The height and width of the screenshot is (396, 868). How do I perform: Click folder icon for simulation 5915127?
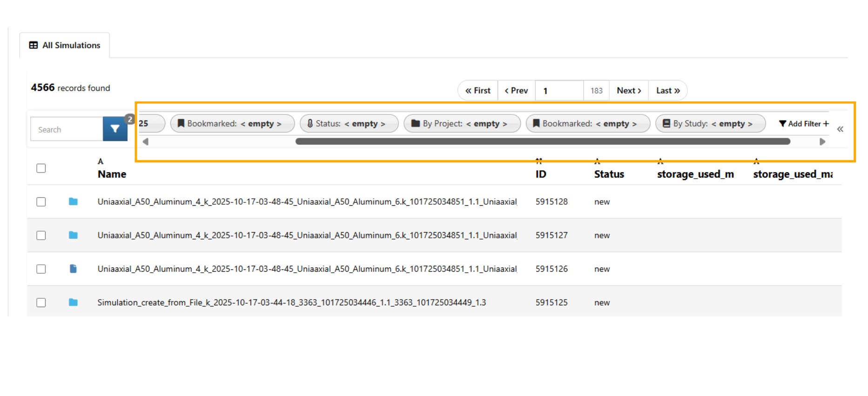tap(73, 235)
